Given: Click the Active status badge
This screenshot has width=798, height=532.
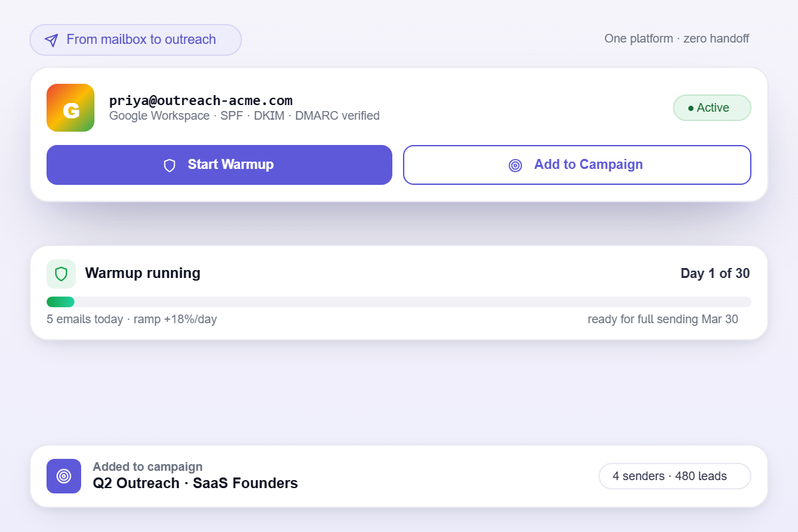Looking at the screenshot, I should coord(712,108).
